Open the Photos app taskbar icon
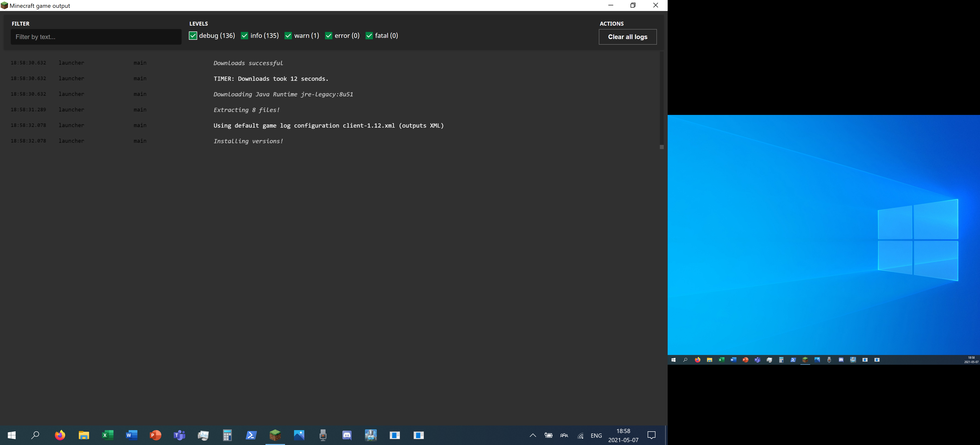Image resolution: width=980 pixels, height=445 pixels. point(299,435)
